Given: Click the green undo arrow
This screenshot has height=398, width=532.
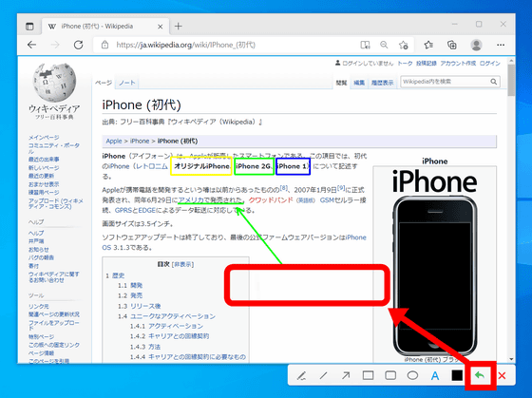Looking at the screenshot, I should pyautogui.click(x=480, y=375).
